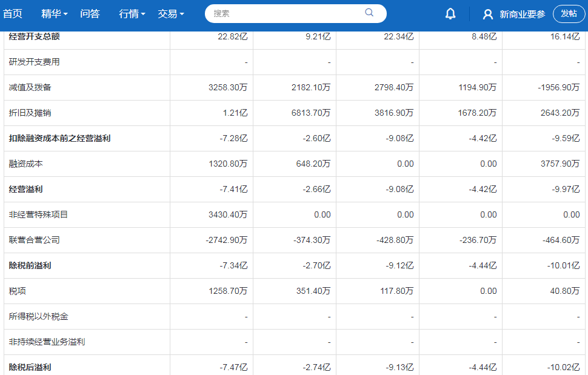Click the 扣除融资成本前之经营溢利 row header
The image size is (588, 375).
(59, 138)
